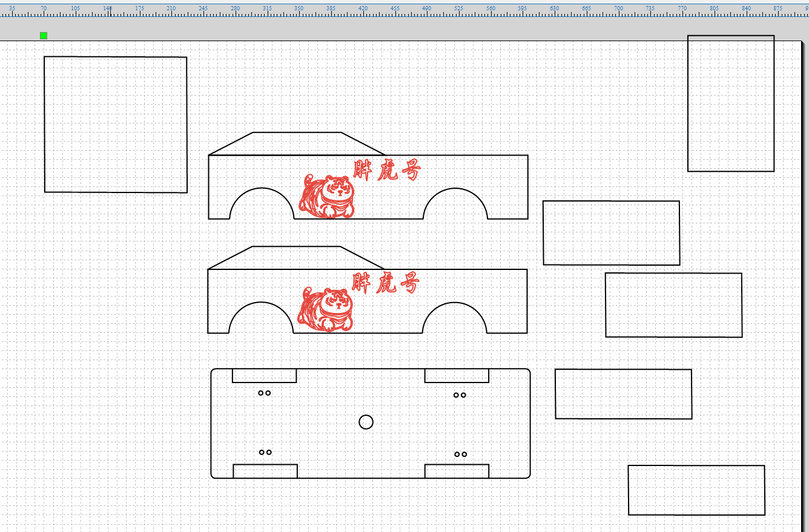Select the upper red tiger graphic
Screen dimensions: 809x532
[x=327, y=197]
